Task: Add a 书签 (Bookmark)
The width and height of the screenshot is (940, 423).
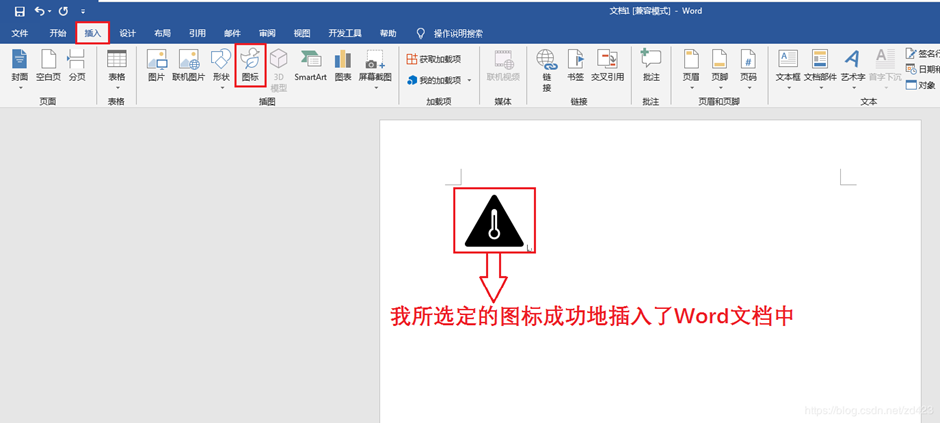Action: pos(575,65)
